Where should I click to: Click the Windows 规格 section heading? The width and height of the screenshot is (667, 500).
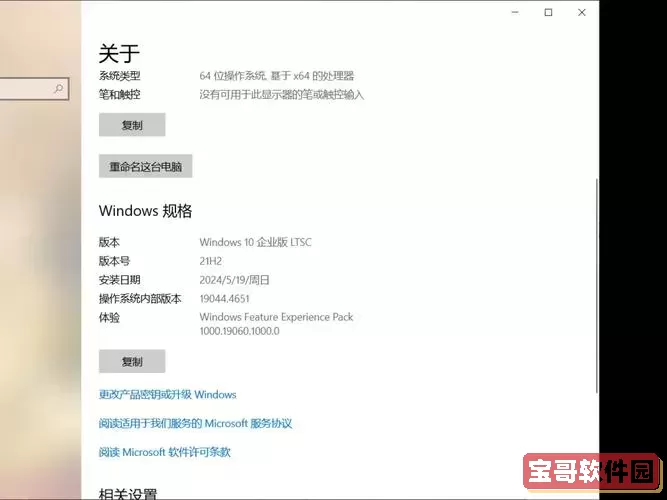[145, 211]
